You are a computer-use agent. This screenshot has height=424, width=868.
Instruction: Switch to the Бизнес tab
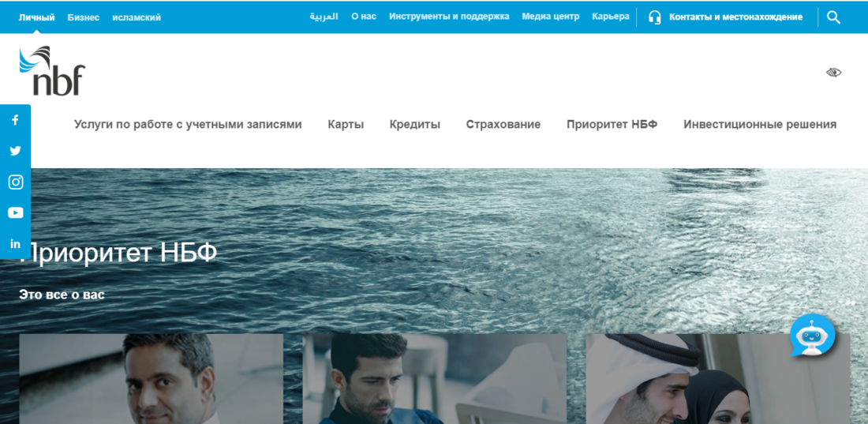point(84,17)
